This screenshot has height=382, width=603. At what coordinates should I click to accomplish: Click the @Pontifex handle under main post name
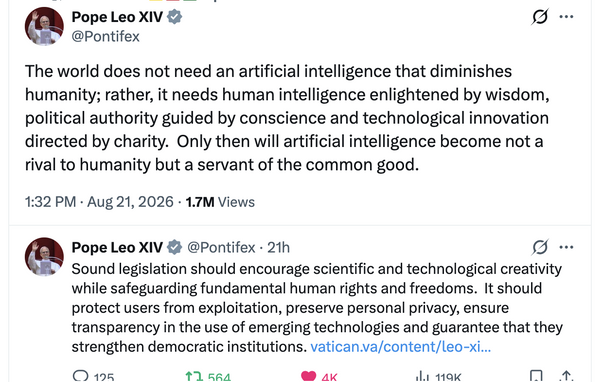point(105,37)
